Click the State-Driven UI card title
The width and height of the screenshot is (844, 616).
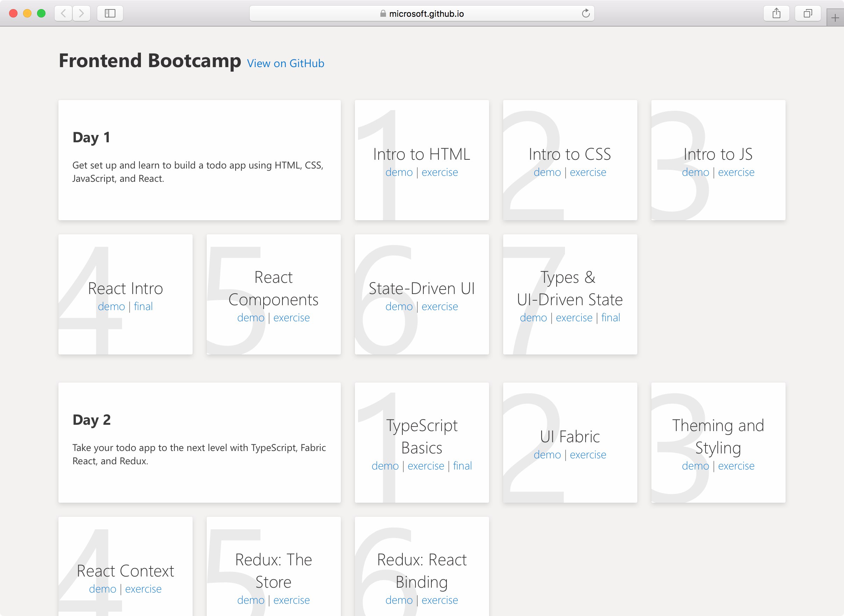coord(422,288)
